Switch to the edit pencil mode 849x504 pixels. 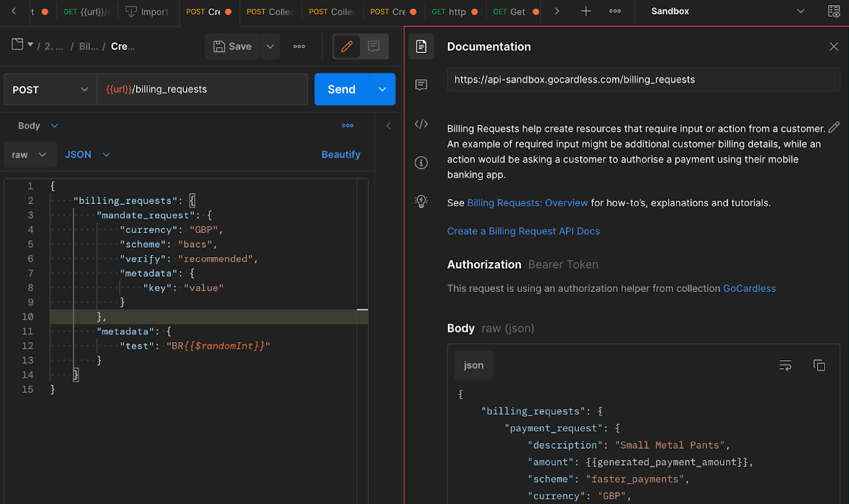[x=347, y=46]
